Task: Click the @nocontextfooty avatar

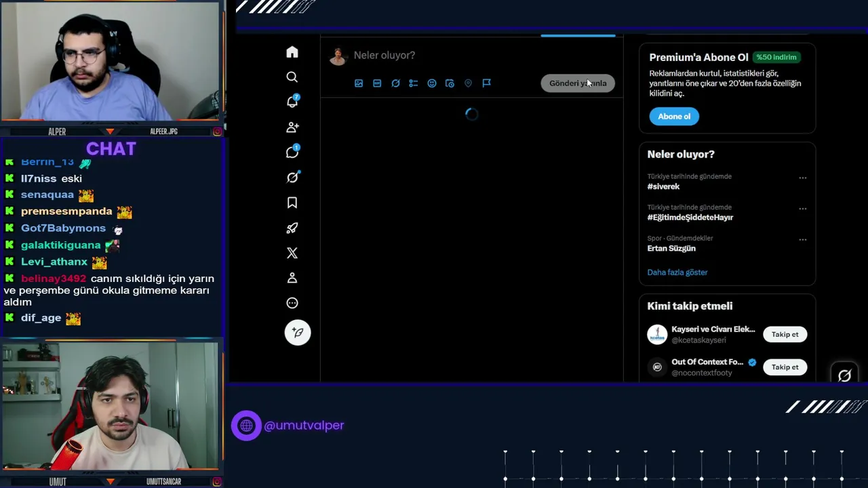Action: (657, 367)
